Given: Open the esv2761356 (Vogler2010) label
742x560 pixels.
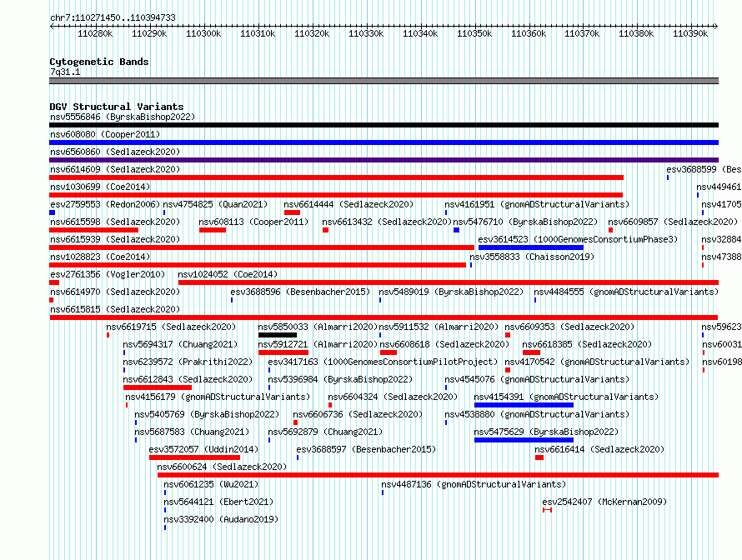Looking at the screenshot, I should [x=108, y=274].
